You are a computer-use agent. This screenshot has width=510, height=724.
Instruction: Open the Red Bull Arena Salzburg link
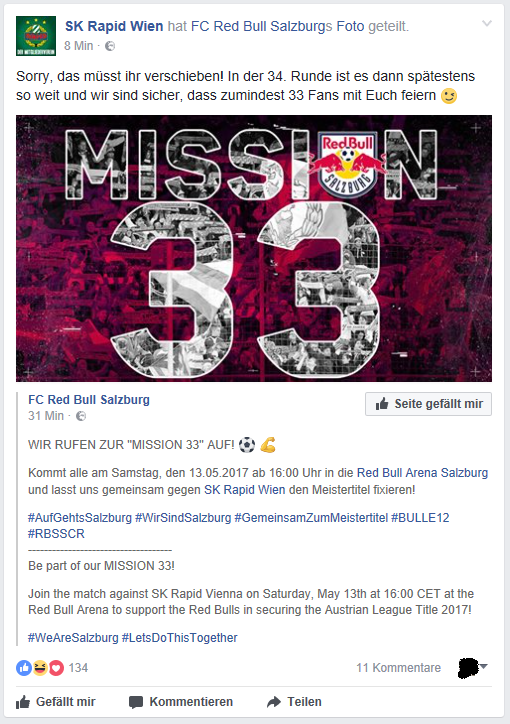pyautogui.click(x=422, y=473)
